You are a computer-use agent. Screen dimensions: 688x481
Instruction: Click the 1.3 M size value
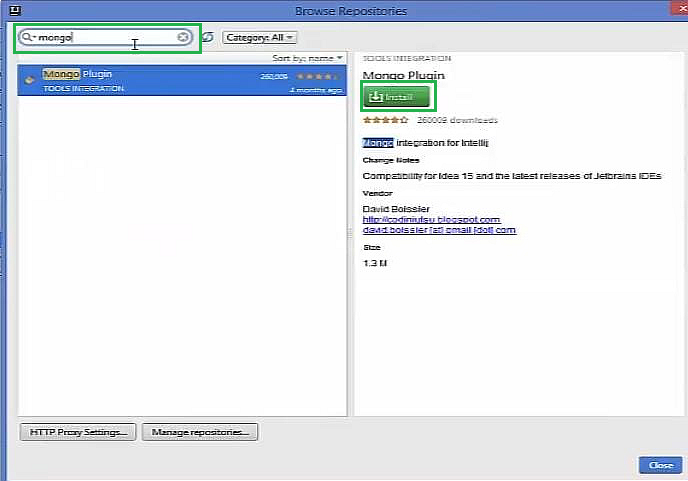pos(375,263)
